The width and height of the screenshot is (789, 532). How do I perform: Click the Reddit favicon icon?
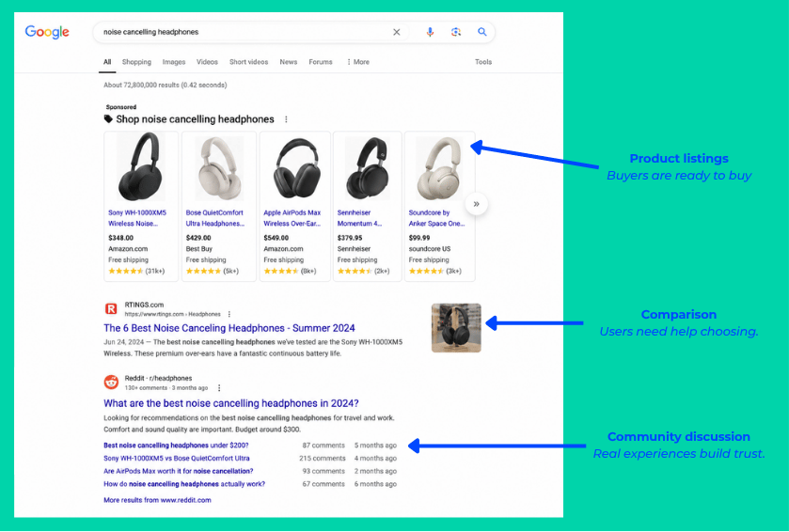click(111, 383)
